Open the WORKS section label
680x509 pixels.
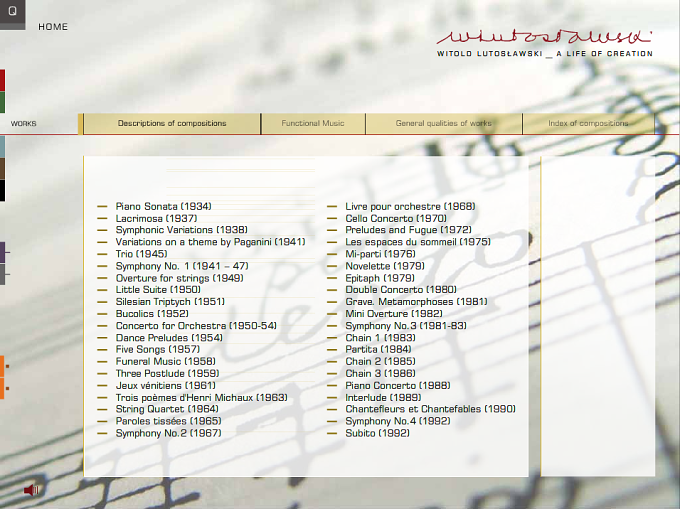click(x=23, y=124)
